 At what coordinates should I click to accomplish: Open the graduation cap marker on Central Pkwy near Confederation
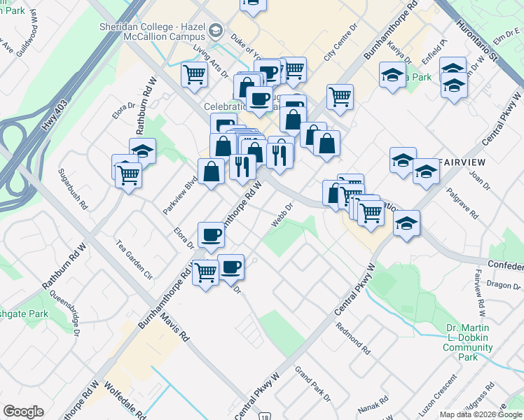click(x=406, y=224)
